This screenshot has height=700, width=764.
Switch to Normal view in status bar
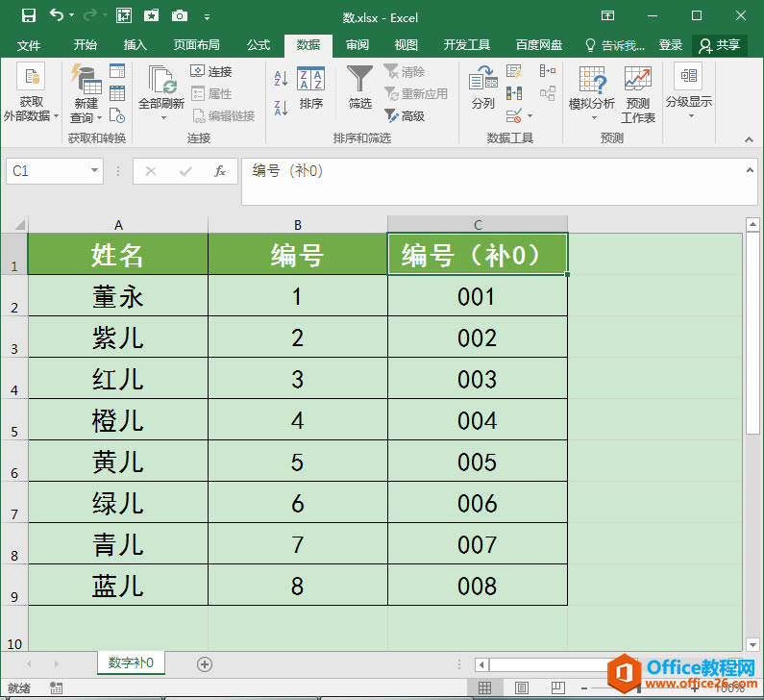[x=484, y=687]
